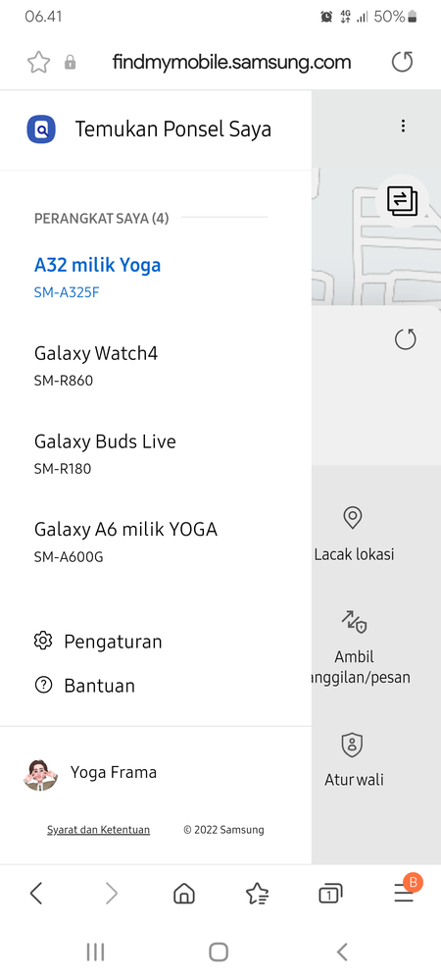Screen dimensions: 441x980
Task: Tap the Lacak lokasi pin icon
Action: (353, 518)
